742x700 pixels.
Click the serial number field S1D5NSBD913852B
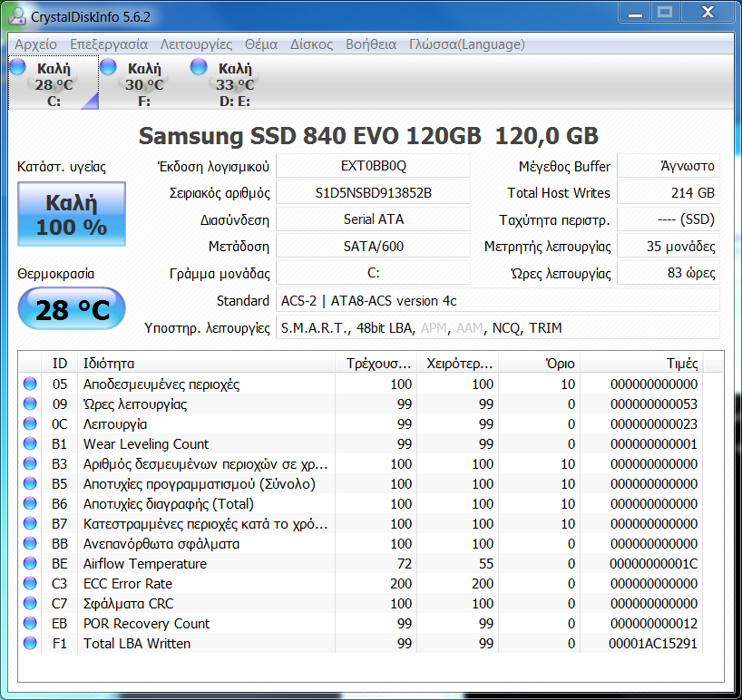click(x=374, y=193)
